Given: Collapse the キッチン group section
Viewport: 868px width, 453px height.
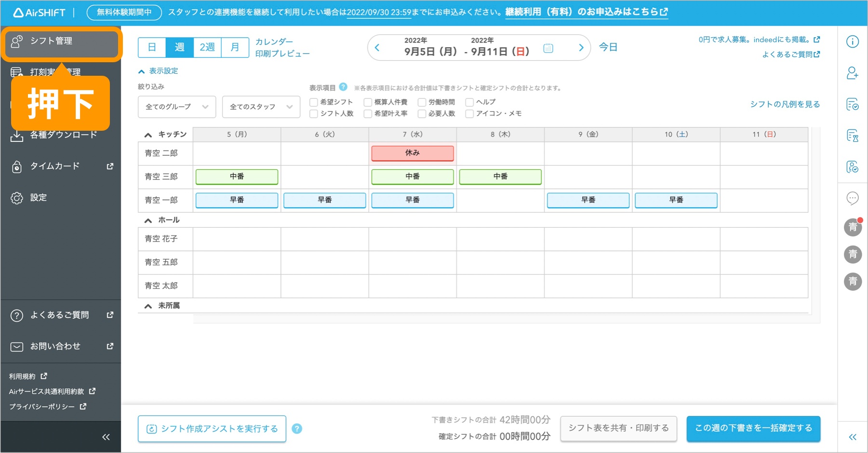Looking at the screenshot, I should pos(148,135).
